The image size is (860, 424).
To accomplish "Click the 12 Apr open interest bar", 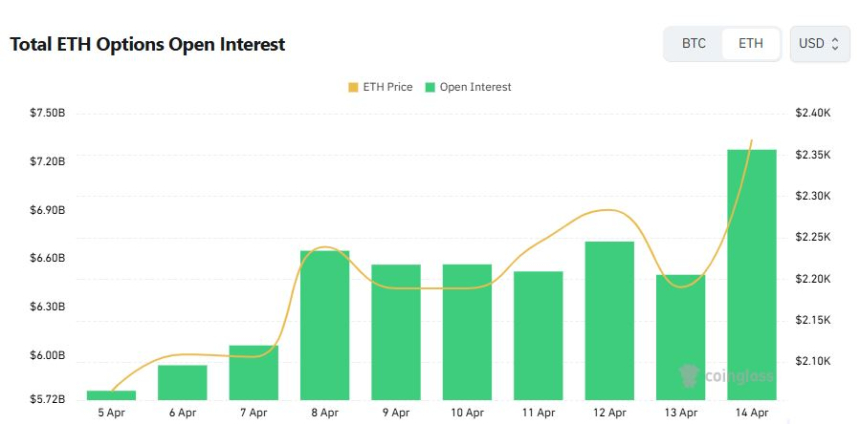I will click(610, 320).
